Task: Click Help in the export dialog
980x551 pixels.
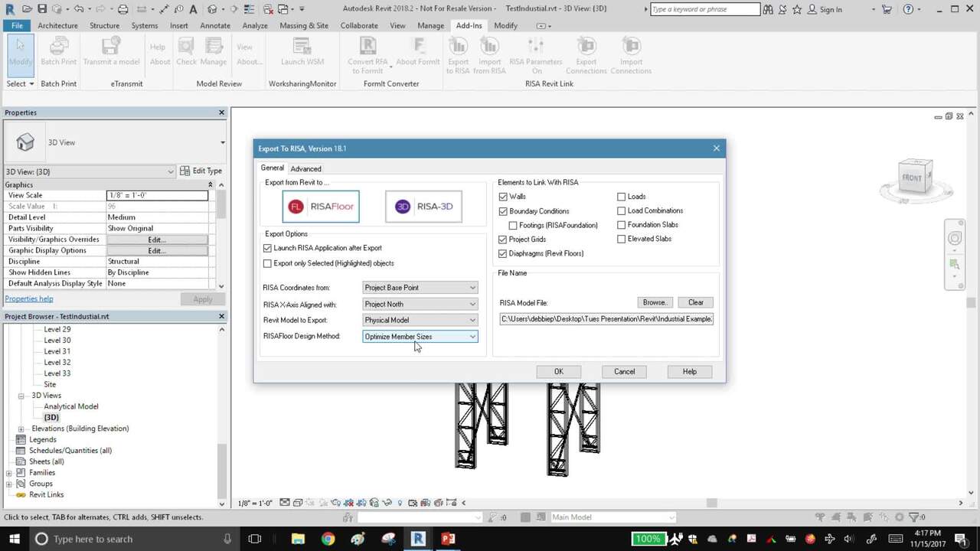Action: coord(690,371)
